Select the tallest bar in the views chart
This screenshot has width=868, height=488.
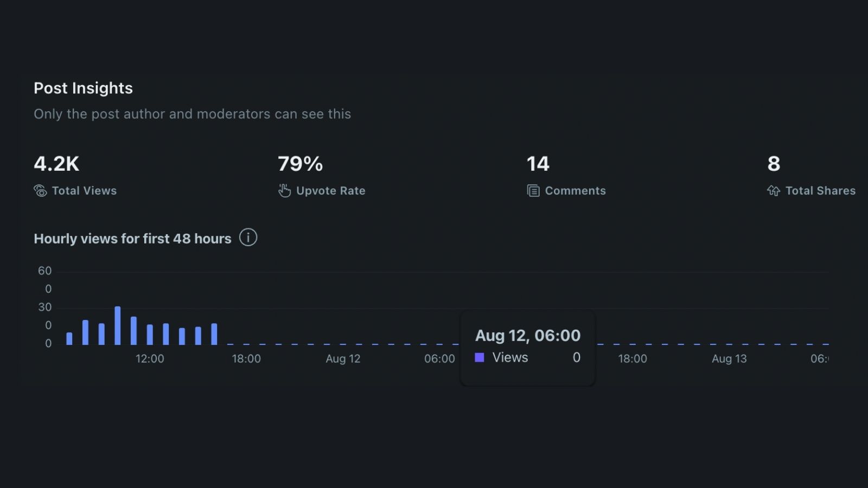click(x=117, y=324)
